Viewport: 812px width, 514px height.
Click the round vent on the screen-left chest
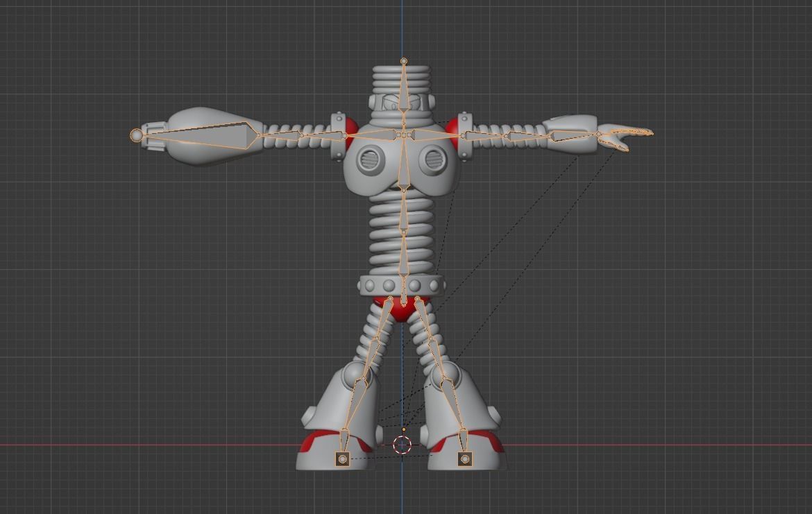tap(370, 160)
